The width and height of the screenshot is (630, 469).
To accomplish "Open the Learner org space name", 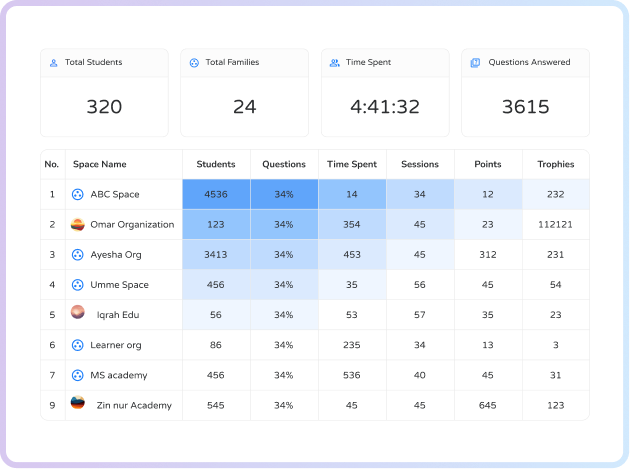I will (x=116, y=345).
